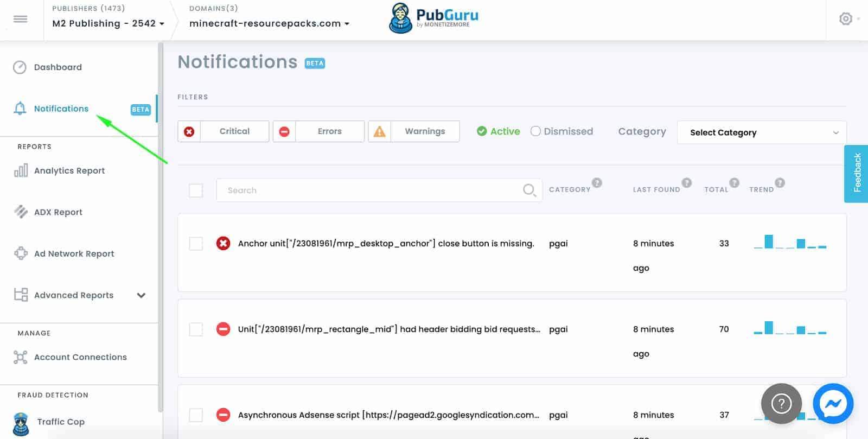Click critical icon on Anchor unit row
This screenshot has width=868, height=439.
point(223,243)
